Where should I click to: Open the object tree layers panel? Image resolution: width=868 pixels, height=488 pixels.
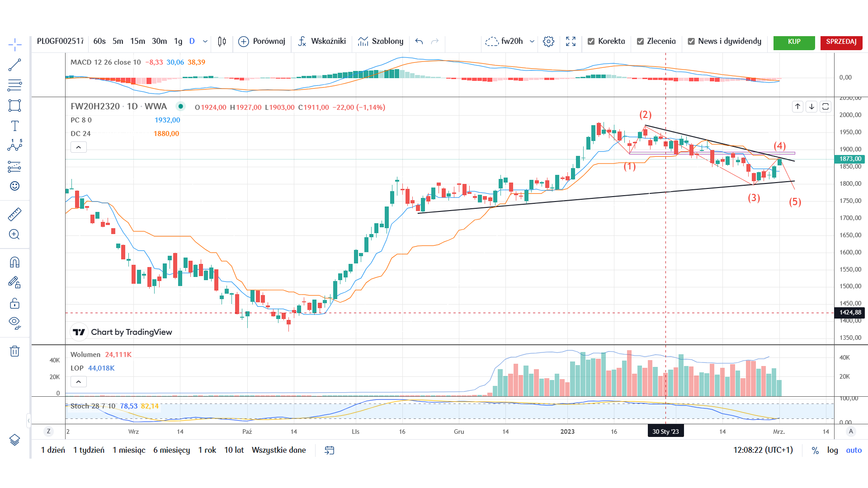pyautogui.click(x=14, y=440)
